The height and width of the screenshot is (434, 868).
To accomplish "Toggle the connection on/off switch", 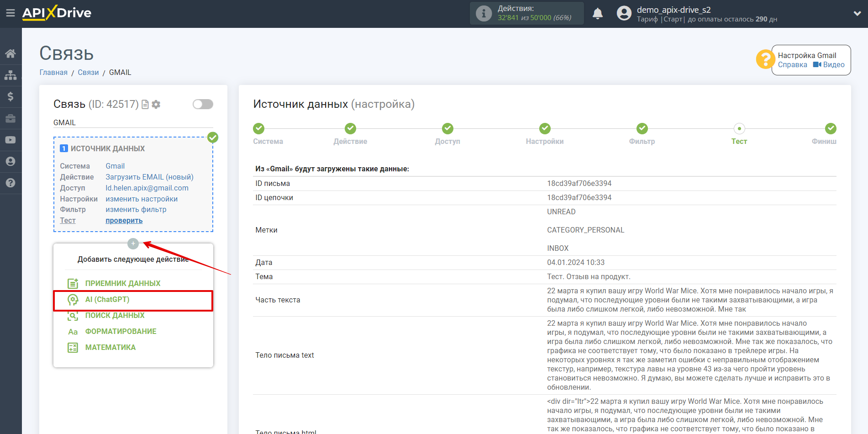I will coord(203,104).
